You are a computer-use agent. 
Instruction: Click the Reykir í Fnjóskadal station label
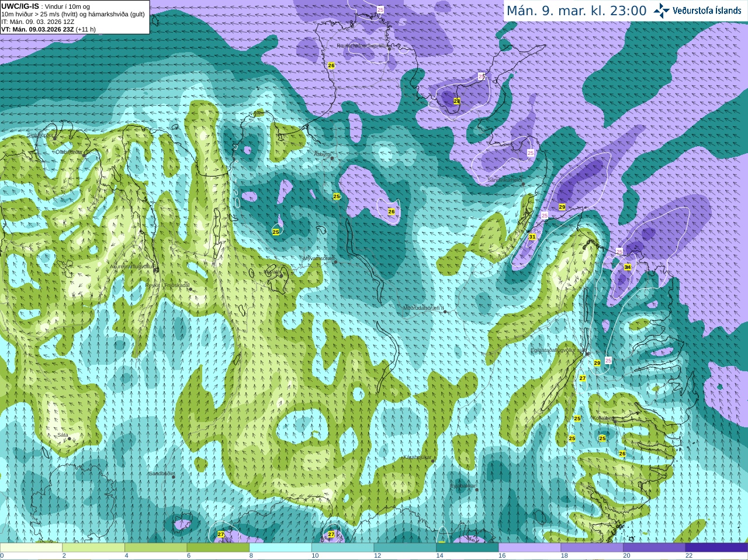pyautogui.click(x=168, y=285)
